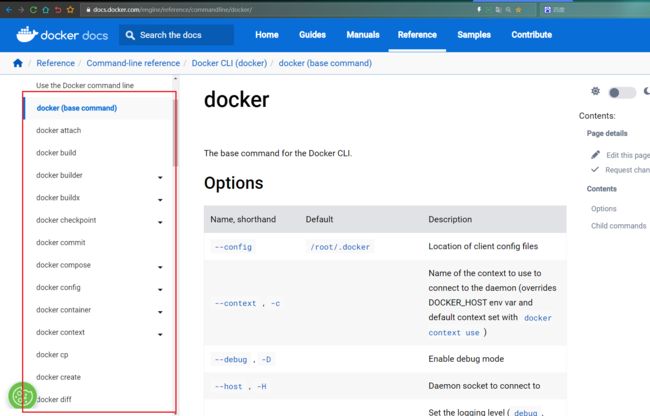Click the Baidu paw extension icon

click(x=548, y=10)
